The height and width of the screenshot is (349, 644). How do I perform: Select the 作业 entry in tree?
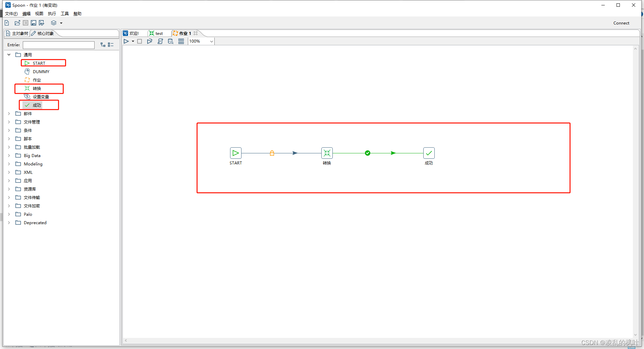(x=37, y=80)
